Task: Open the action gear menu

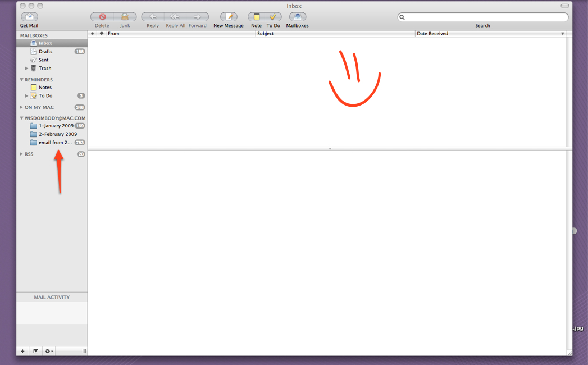Action: (x=49, y=351)
